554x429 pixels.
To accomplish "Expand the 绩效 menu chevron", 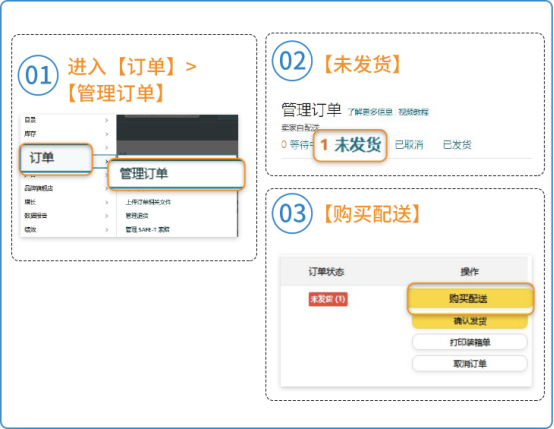I will click(106, 230).
